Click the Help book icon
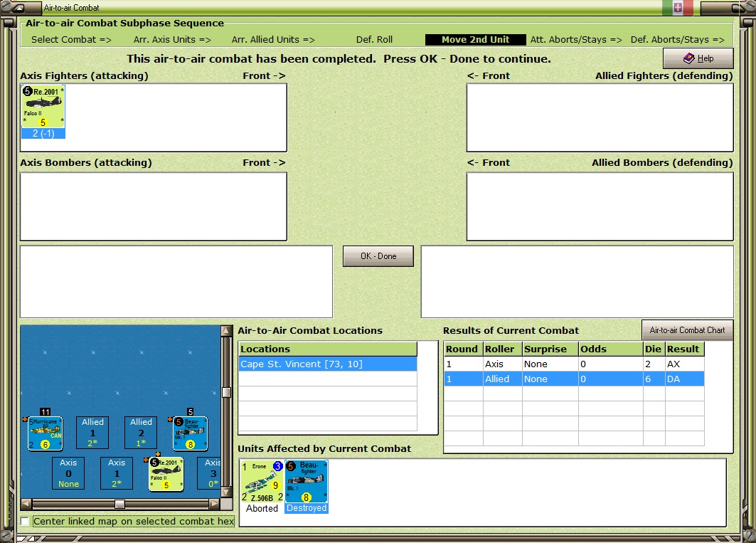 point(689,58)
